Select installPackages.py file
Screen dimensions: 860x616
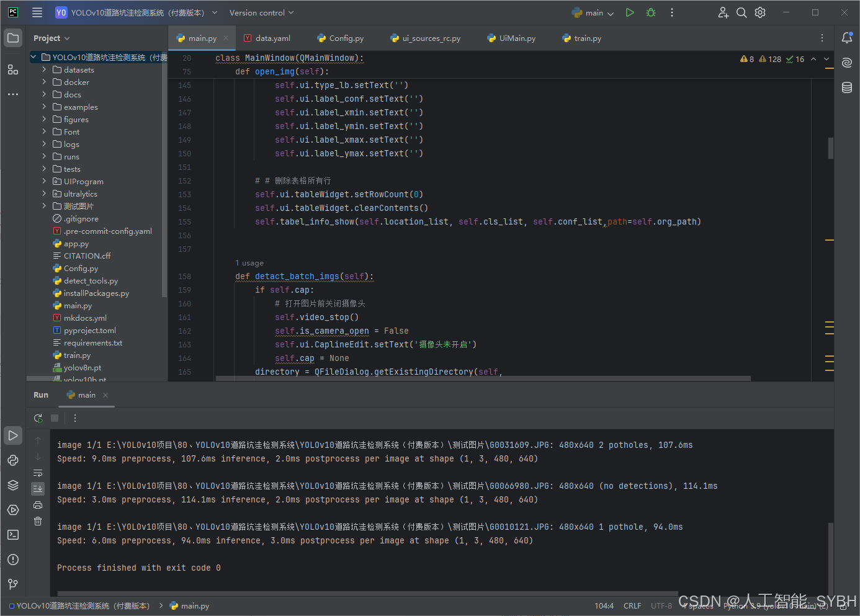pyautogui.click(x=96, y=293)
